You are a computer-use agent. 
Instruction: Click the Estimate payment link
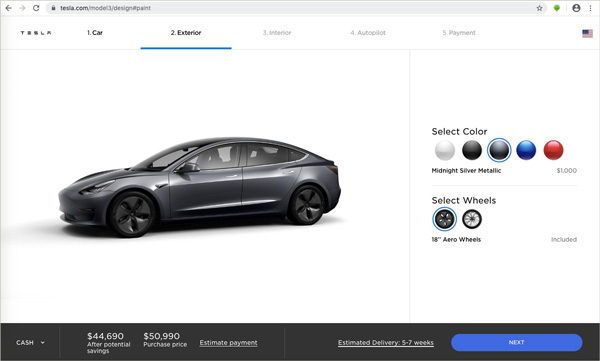tap(228, 343)
